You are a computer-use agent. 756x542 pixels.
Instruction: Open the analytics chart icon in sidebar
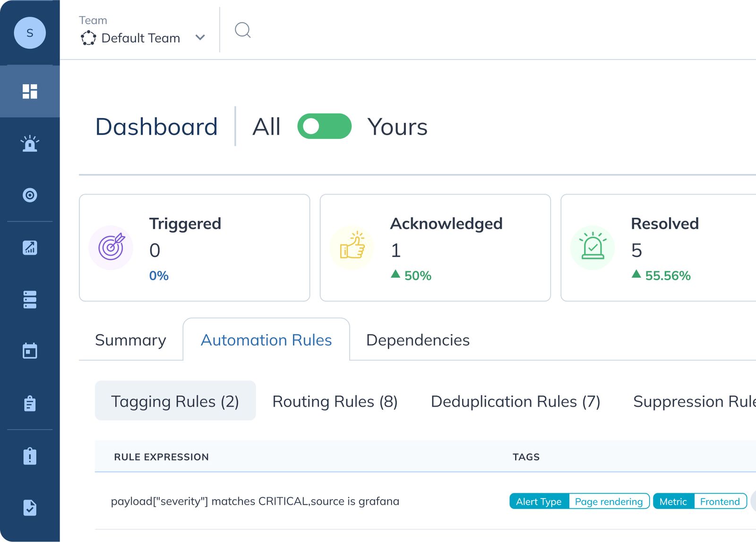pyautogui.click(x=30, y=247)
